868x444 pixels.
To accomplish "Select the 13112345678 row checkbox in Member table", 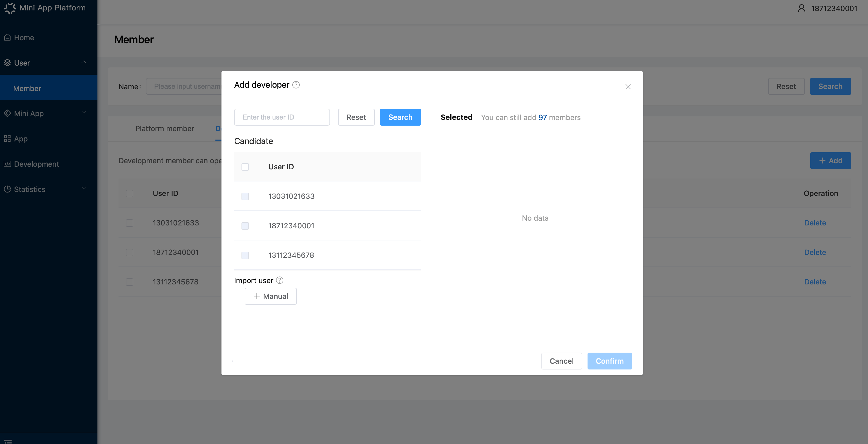I will coord(130,282).
